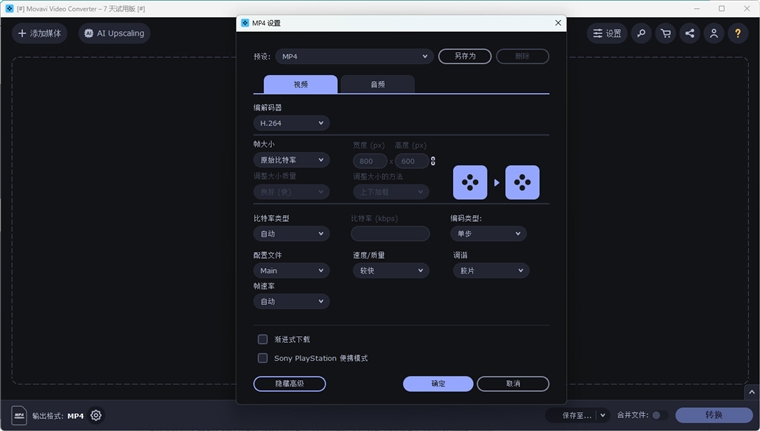
Task: Switch to the Audio (音频) tab
Action: click(378, 84)
